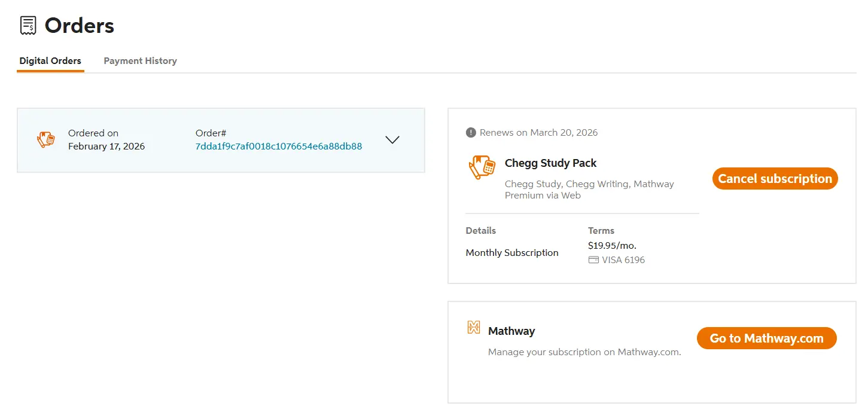Click 'Manage your subscription on Mathway.com.' text
868x412 pixels.
click(584, 352)
